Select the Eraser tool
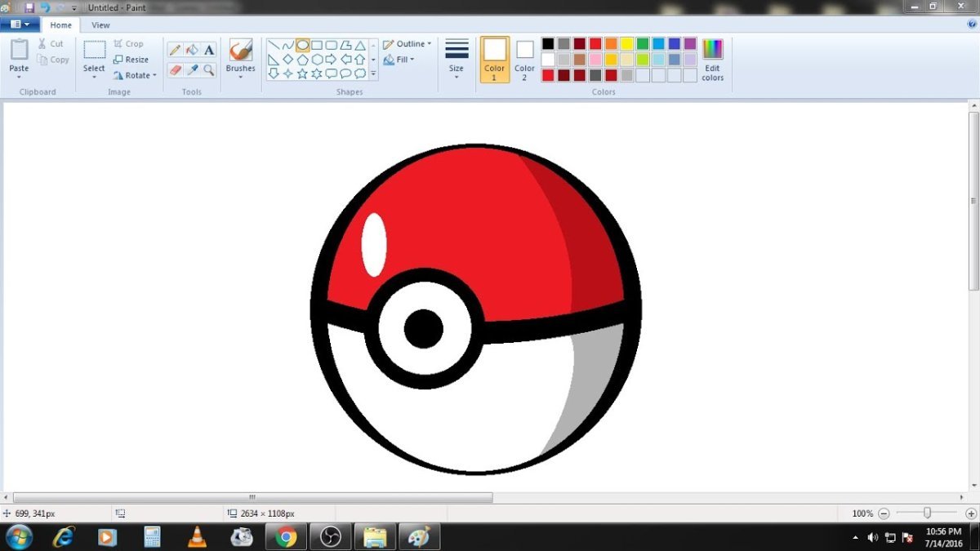The width and height of the screenshot is (980, 551). pos(175,70)
